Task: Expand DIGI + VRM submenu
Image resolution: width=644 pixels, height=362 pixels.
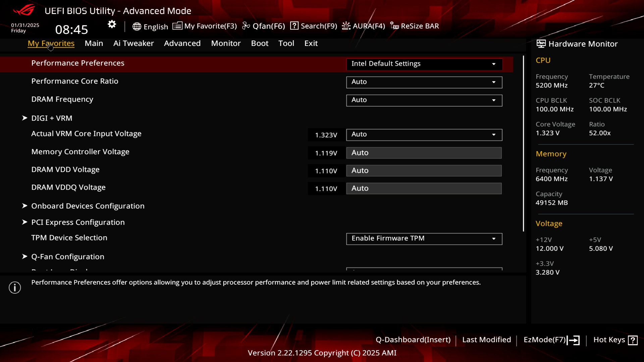Action: point(52,118)
